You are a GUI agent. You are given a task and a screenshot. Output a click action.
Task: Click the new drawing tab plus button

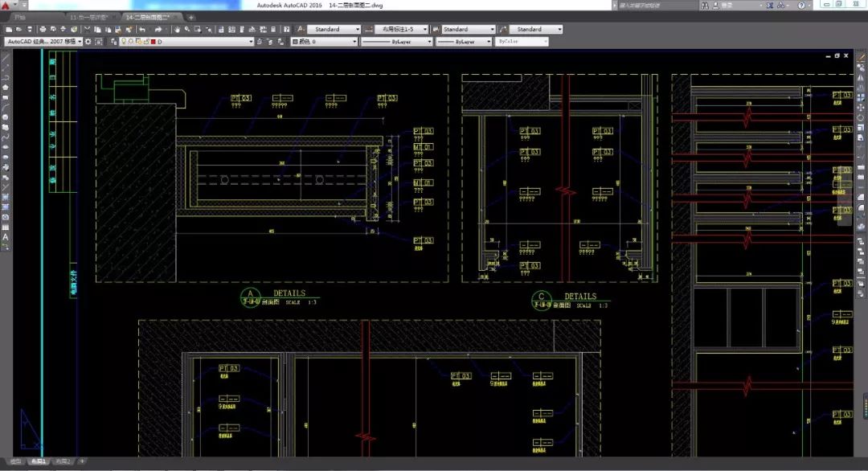[x=191, y=17]
